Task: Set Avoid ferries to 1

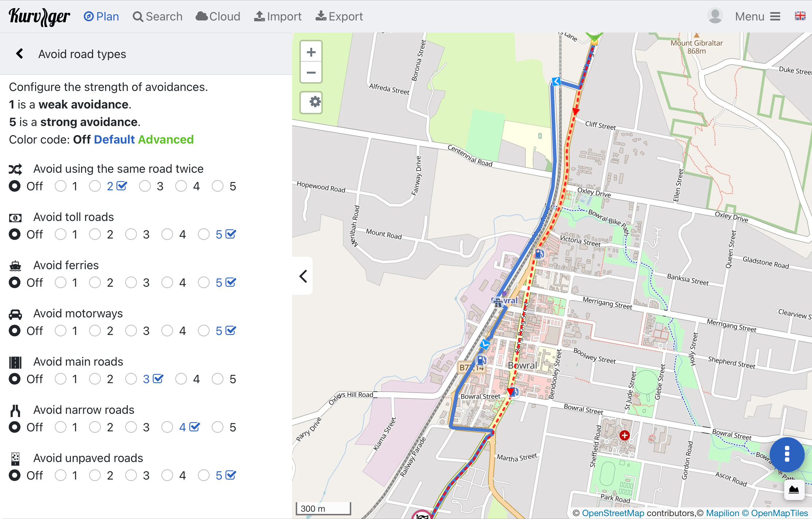Action: coord(61,283)
